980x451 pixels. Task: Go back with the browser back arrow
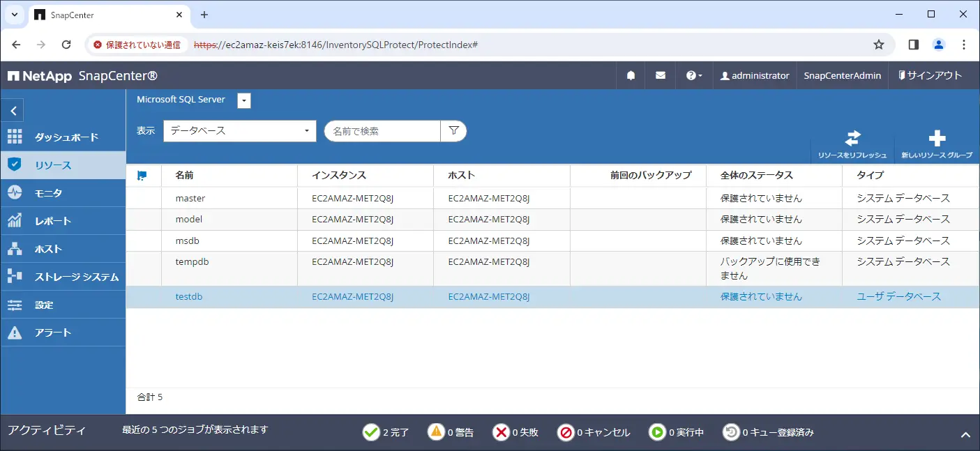tap(16, 45)
